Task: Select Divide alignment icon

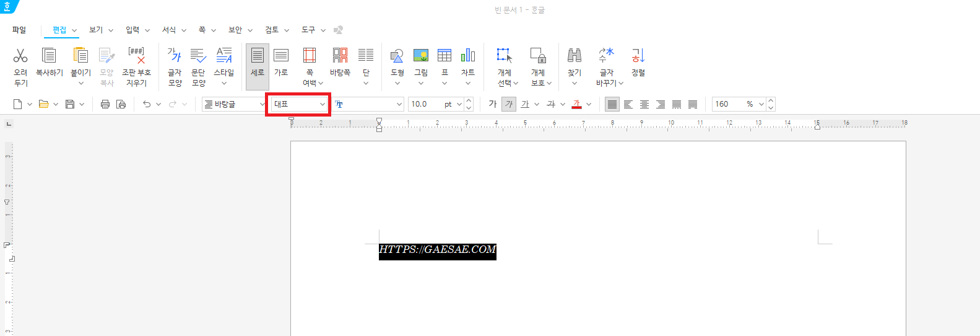Action: 693,104
